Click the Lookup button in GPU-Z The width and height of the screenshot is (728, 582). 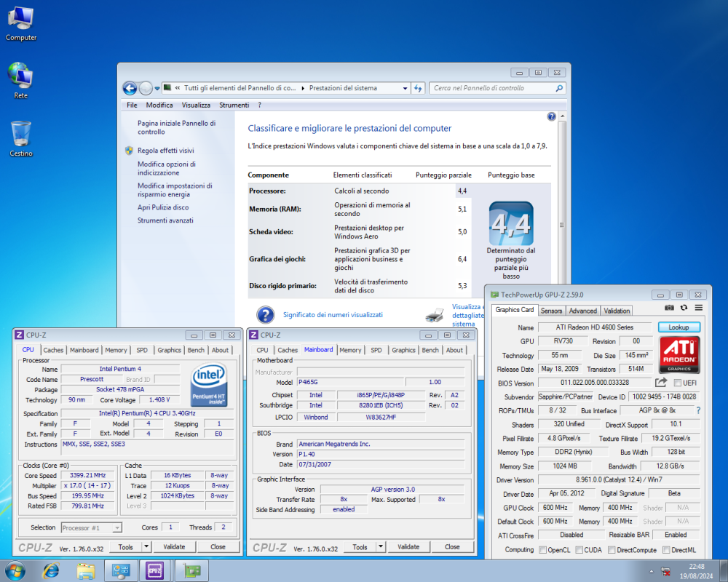pos(678,327)
